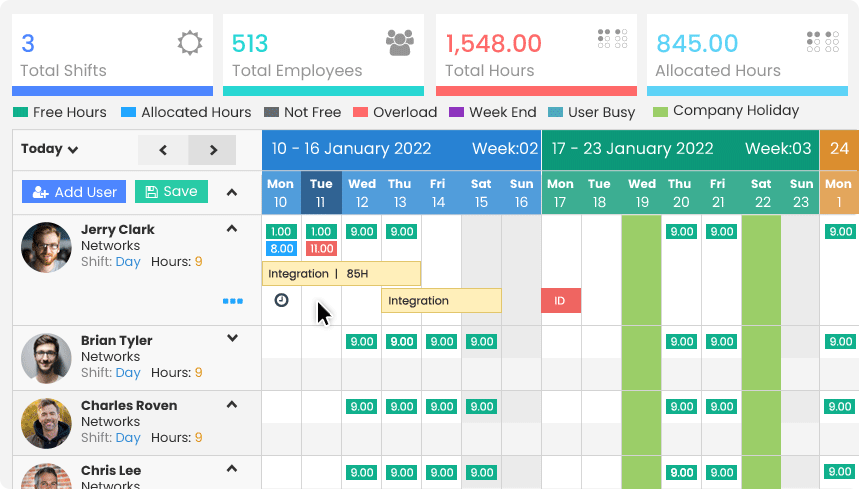Collapse Charles Roven's row

point(232,405)
